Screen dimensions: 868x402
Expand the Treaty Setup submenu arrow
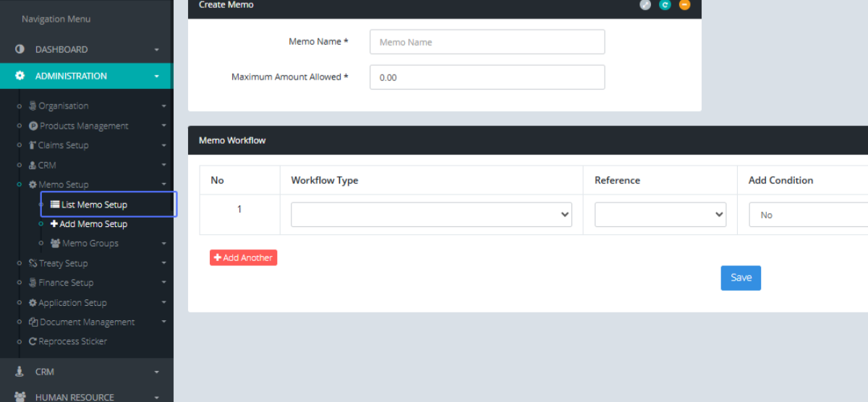tap(163, 263)
